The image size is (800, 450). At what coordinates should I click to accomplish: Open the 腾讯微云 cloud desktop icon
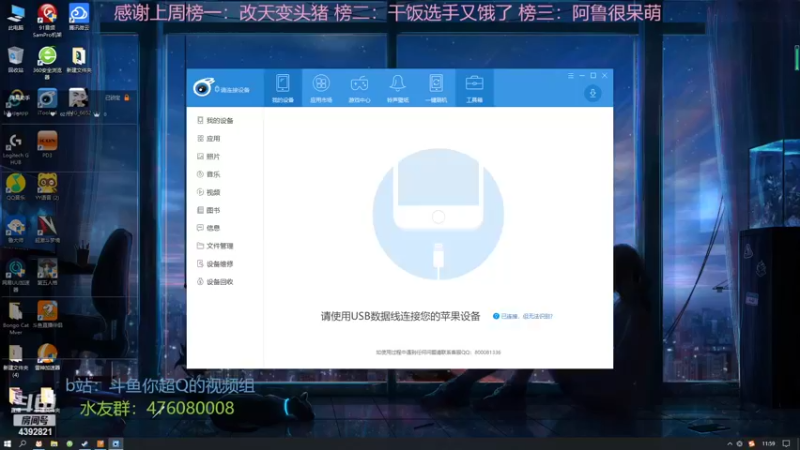(x=79, y=17)
